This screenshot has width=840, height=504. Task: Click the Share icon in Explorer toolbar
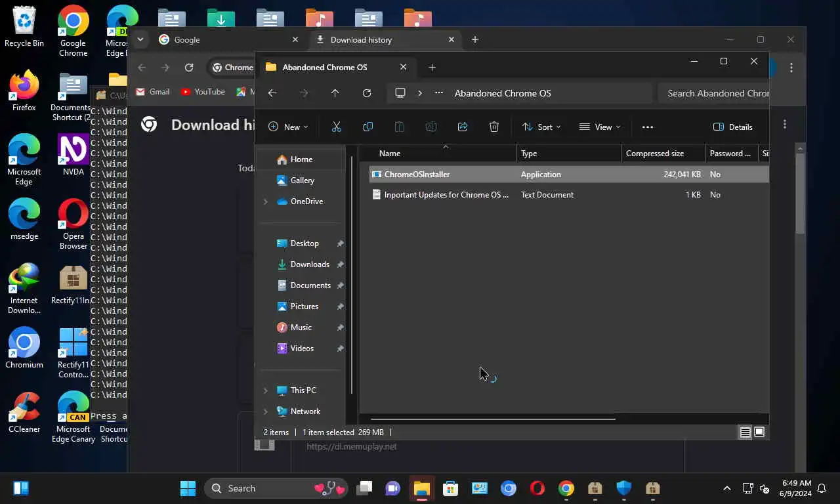(x=463, y=127)
